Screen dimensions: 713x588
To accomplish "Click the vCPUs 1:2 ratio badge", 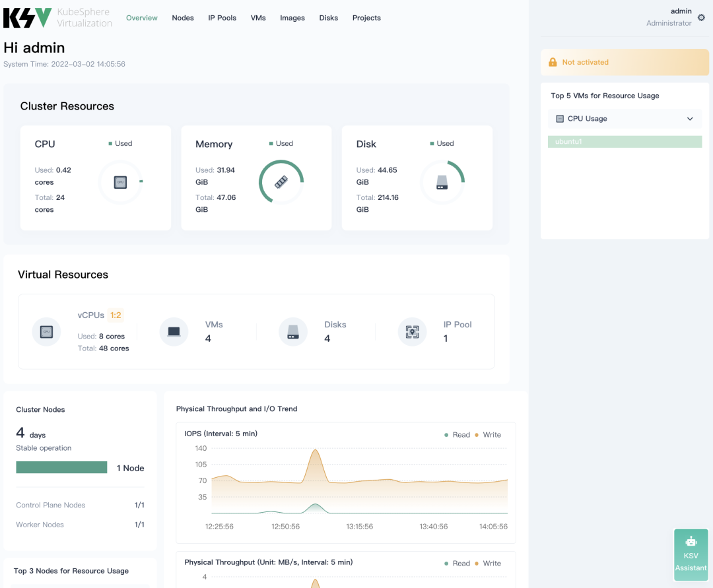I will click(116, 315).
